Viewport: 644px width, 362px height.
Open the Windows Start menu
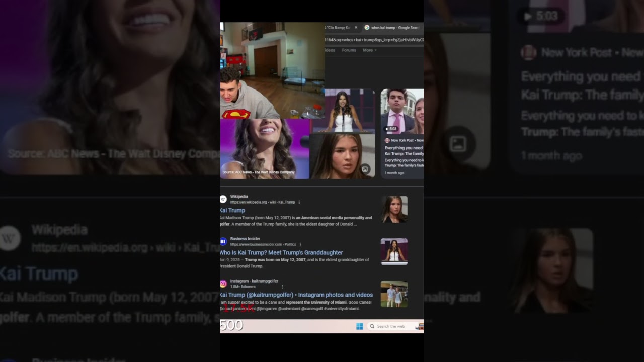point(360,326)
